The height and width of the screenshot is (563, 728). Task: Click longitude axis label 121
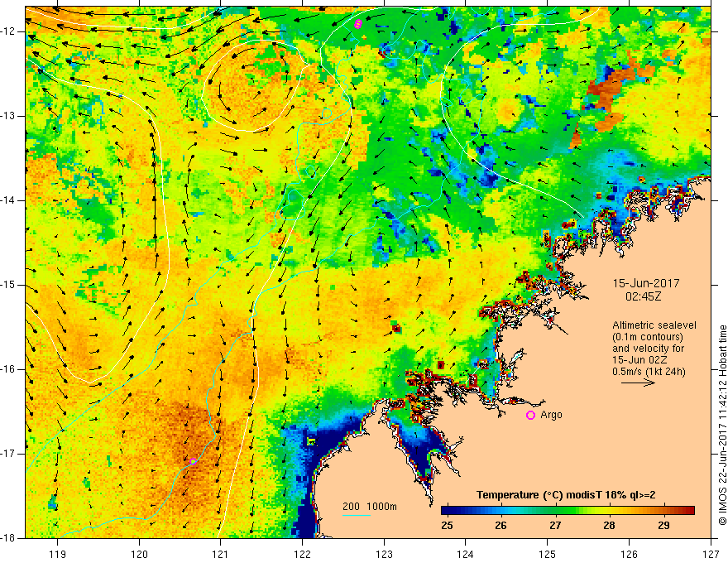click(220, 554)
